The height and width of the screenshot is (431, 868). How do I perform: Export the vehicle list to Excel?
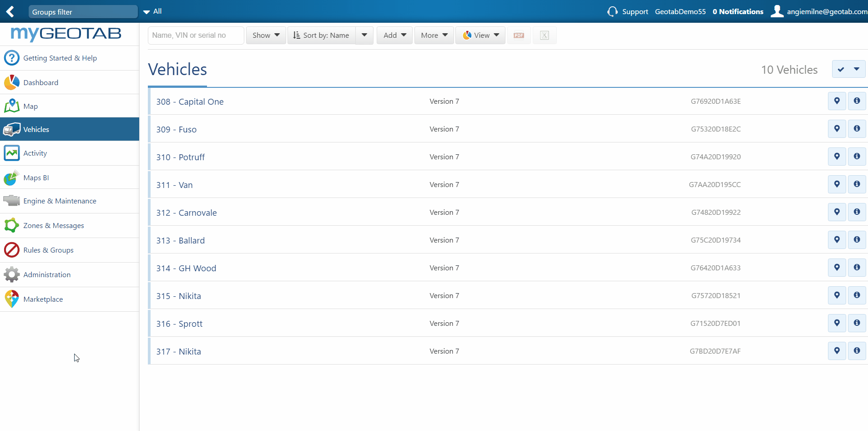pos(545,35)
